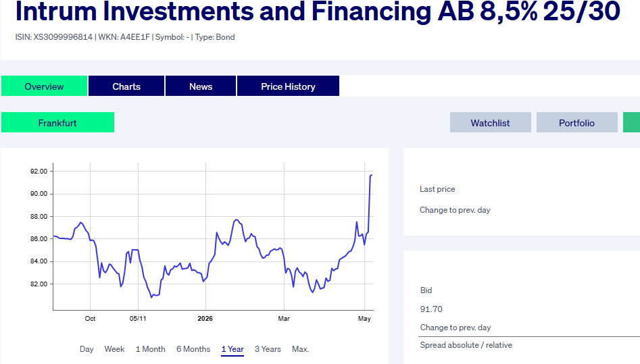Click the Bid value 91.70
640x364 pixels.
(x=431, y=309)
